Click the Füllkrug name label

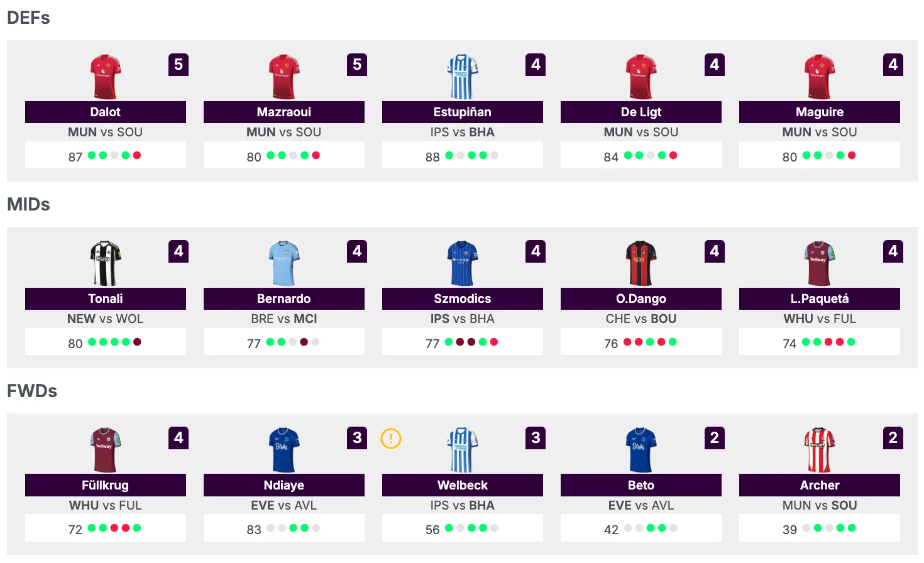[105, 485]
